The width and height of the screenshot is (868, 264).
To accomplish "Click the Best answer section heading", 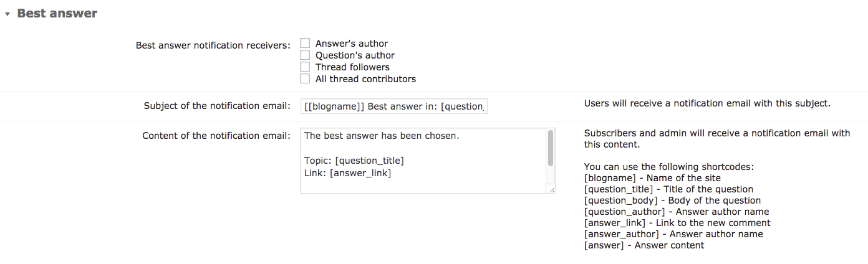I will [x=57, y=13].
